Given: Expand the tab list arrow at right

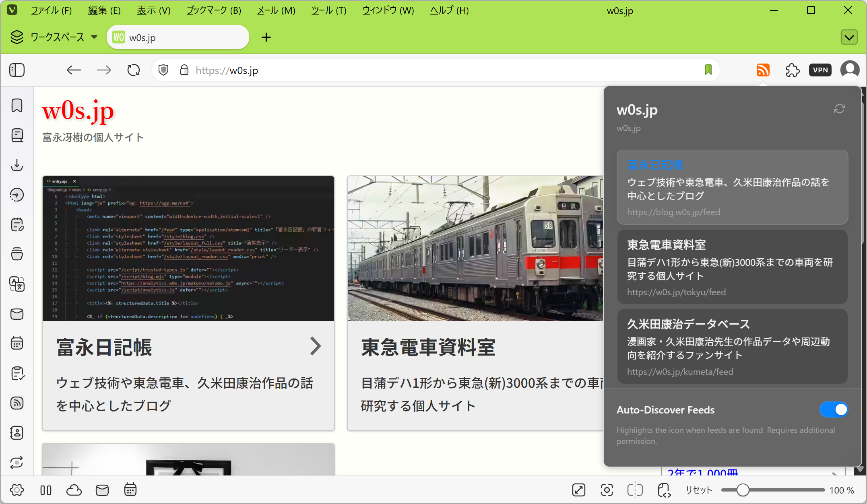Looking at the screenshot, I should (x=849, y=37).
